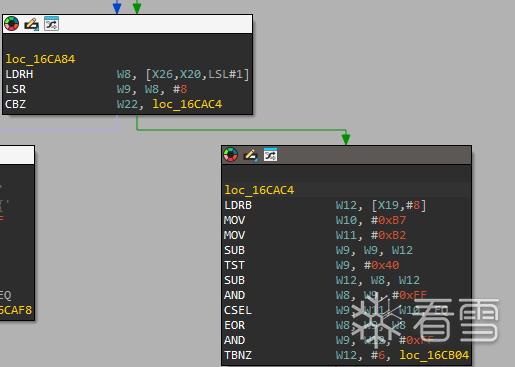The height and width of the screenshot is (367, 515).
Task: Select the loc_16CA84 label
Action: pos(40,59)
